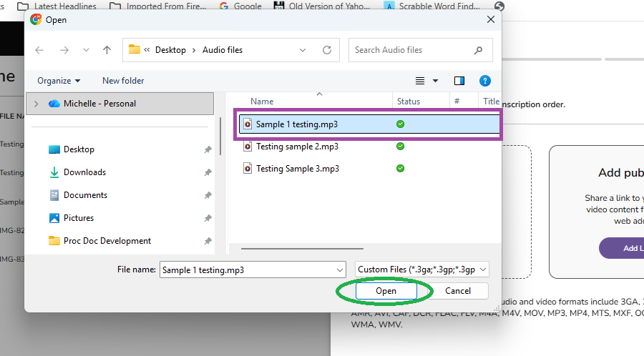Open the Organize menu
The height and width of the screenshot is (356, 644).
pyautogui.click(x=59, y=81)
